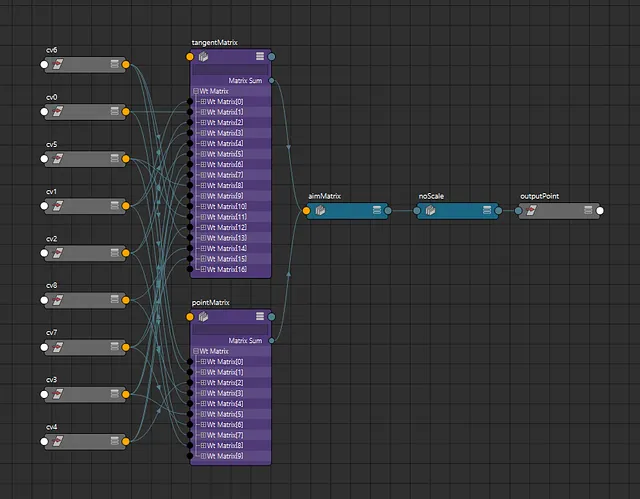This screenshot has width=640, height=499.
Task: Click the pointMatrix node cube icon
Action: click(203, 316)
